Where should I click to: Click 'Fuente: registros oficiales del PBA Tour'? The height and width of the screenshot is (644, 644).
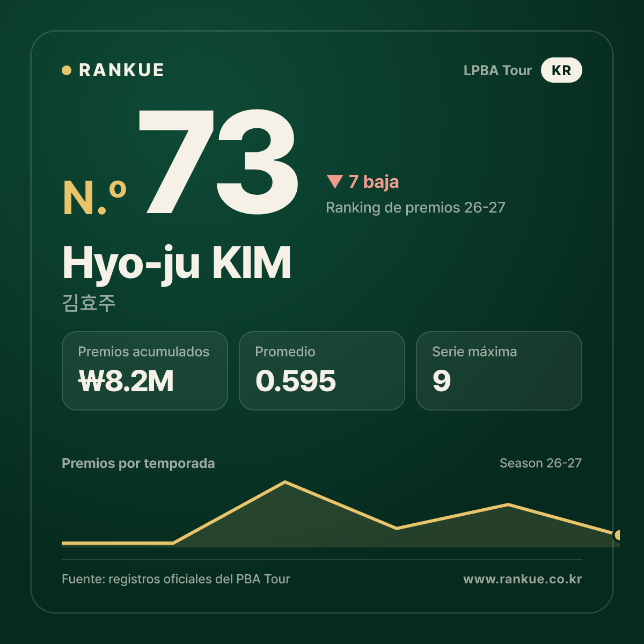click(176, 579)
